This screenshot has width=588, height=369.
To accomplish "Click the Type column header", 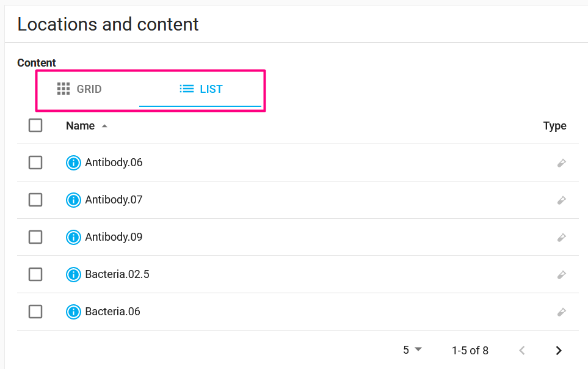I will [x=554, y=126].
